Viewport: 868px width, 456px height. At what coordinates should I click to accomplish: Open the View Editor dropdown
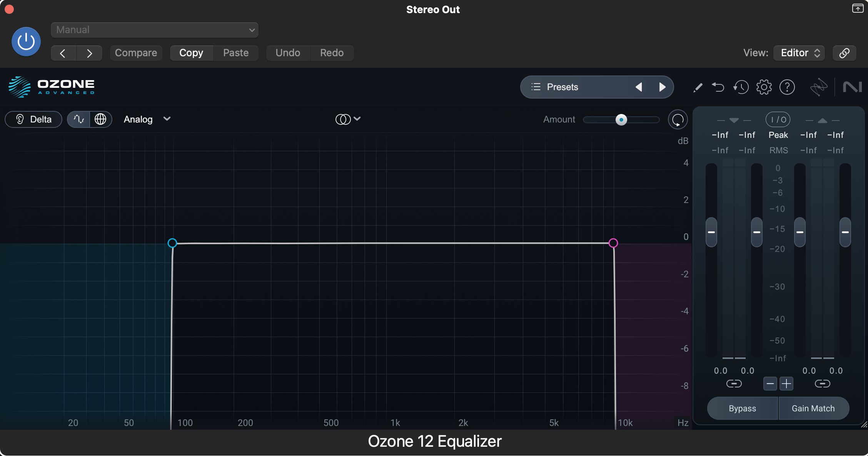pyautogui.click(x=799, y=53)
